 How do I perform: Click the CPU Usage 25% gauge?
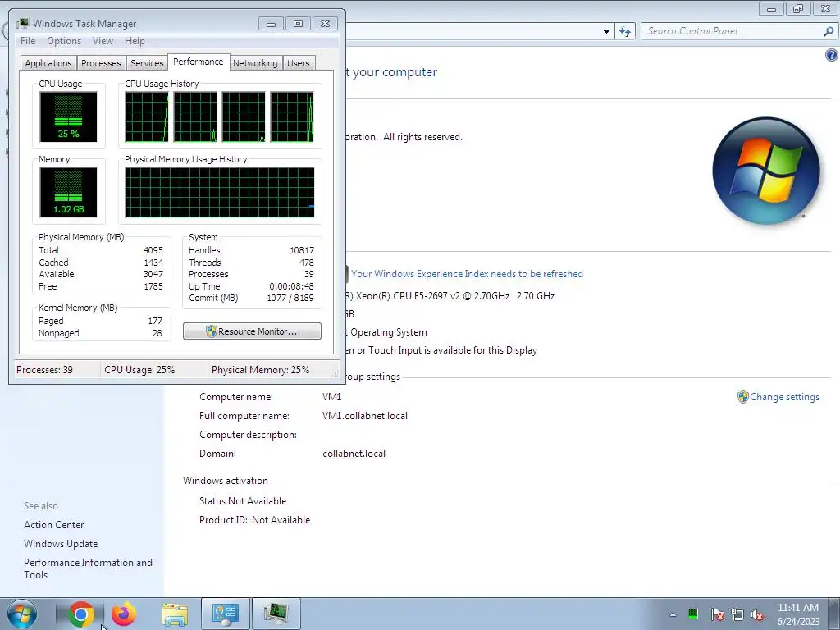(x=68, y=116)
